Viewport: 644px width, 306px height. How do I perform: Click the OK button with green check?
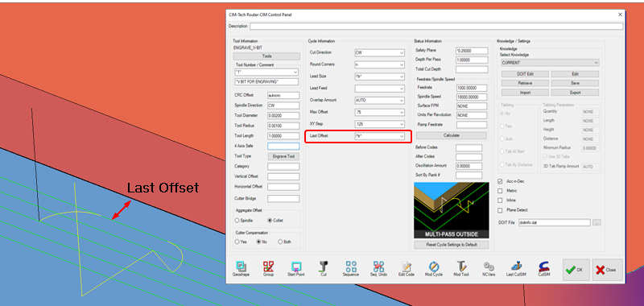pyautogui.click(x=576, y=270)
